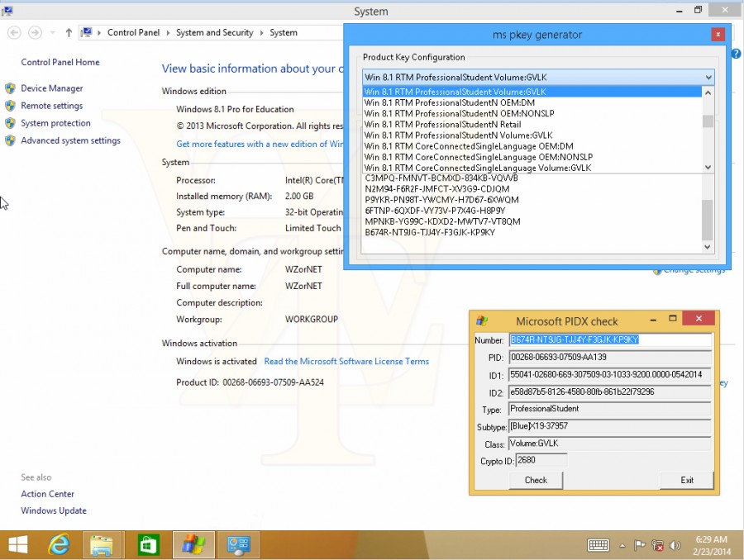Click the Back navigation arrow
Image resolution: width=744 pixels, height=560 pixels.
tap(14, 33)
